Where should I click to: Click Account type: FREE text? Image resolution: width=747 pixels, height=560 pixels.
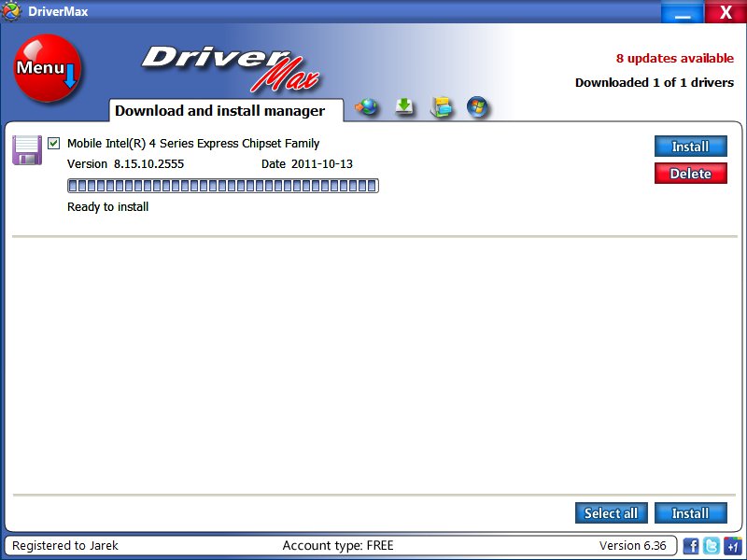pyautogui.click(x=338, y=545)
